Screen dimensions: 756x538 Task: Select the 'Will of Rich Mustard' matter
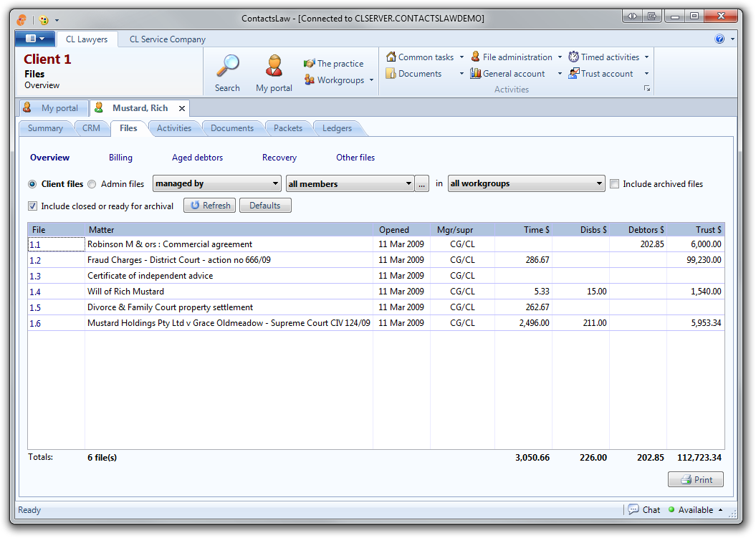(x=126, y=292)
